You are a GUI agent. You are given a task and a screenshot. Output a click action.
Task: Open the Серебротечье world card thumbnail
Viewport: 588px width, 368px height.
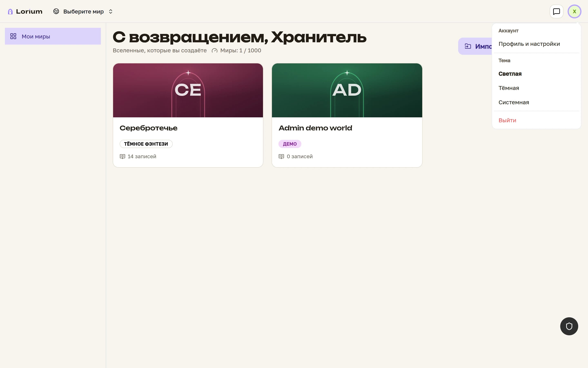click(188, 90)
